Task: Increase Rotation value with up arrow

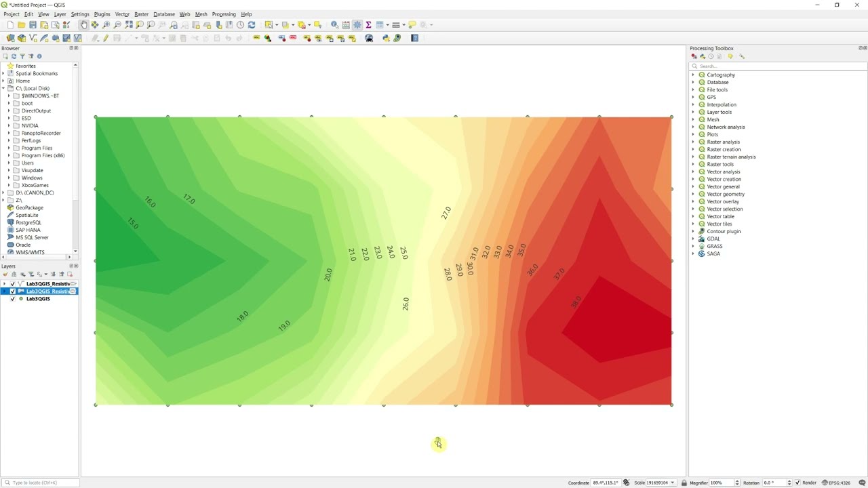Action: point(789,481)
